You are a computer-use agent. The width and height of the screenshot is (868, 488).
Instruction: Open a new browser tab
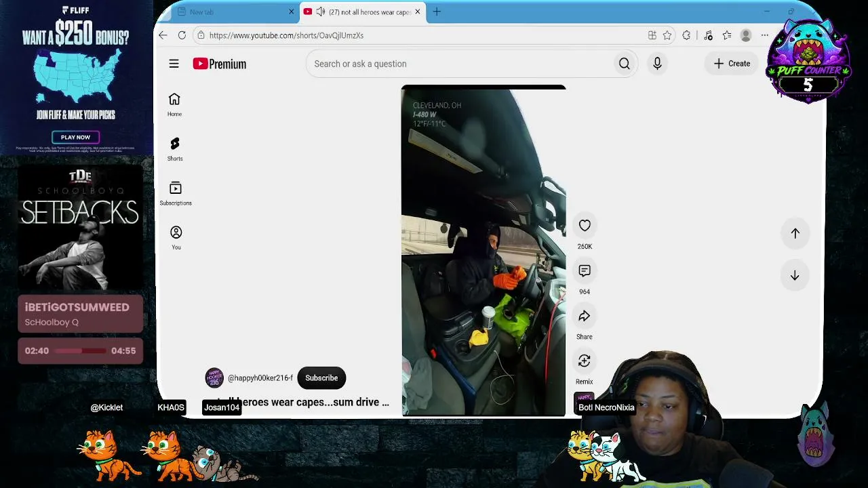coord(437,12)
